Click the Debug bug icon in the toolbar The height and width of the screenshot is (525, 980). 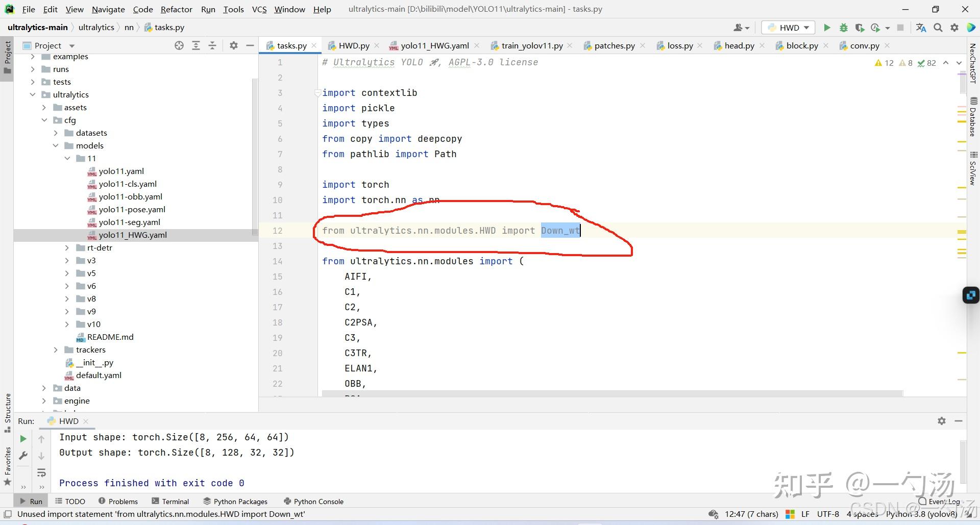(x=843, y=28)
